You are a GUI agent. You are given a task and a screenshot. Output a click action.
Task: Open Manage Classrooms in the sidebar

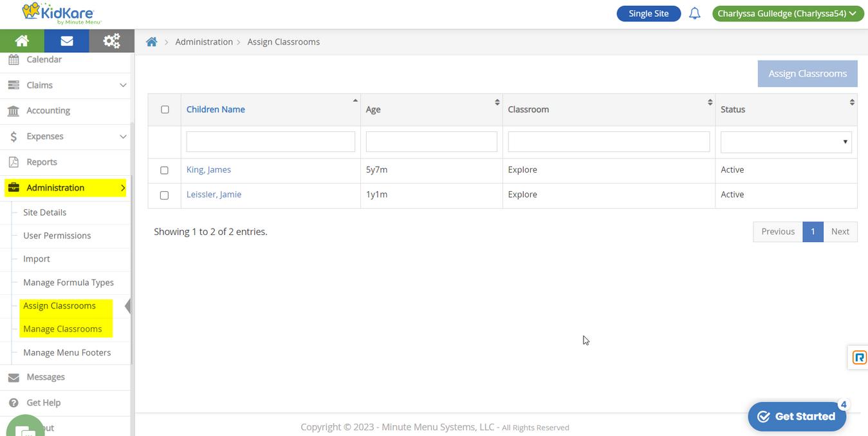click(62, 329)
